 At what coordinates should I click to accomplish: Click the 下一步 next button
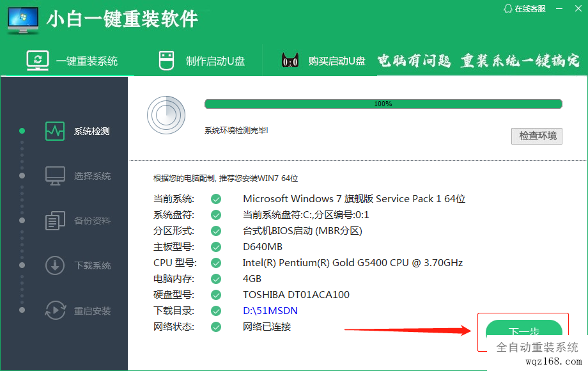click(524, 328)
